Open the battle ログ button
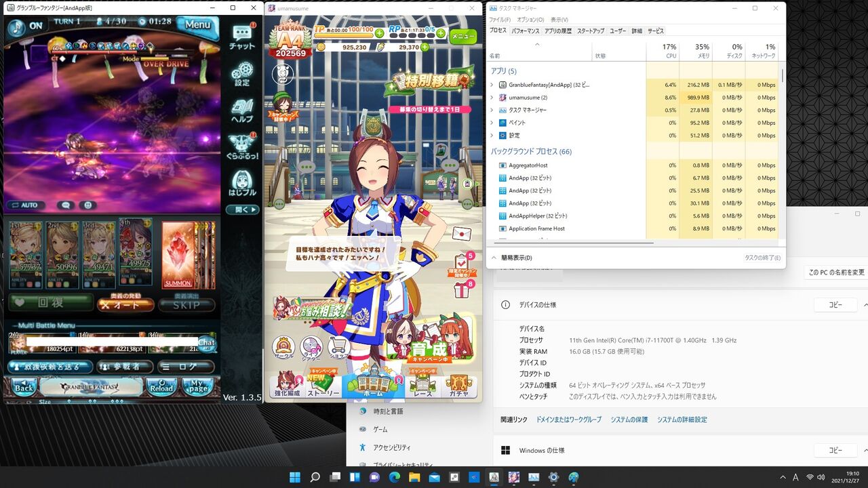This screenshot has width=868, height=488. tap(186, 367)
